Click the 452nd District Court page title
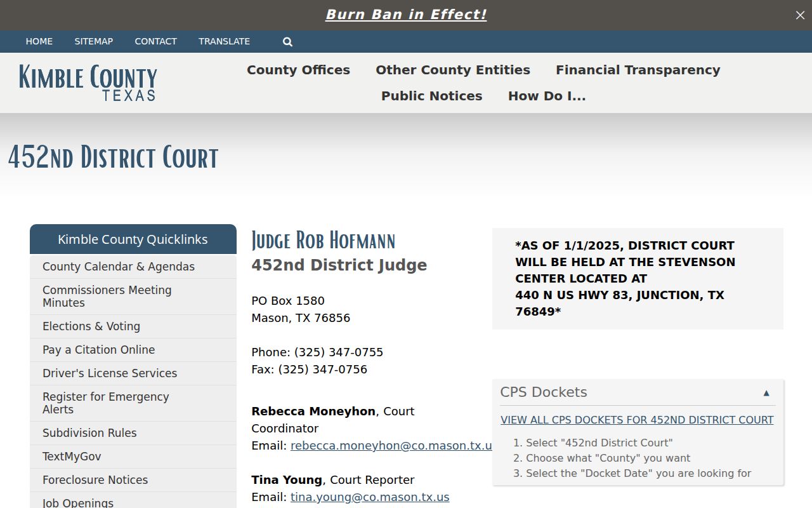812x508 pixels. tap(113, 157)
